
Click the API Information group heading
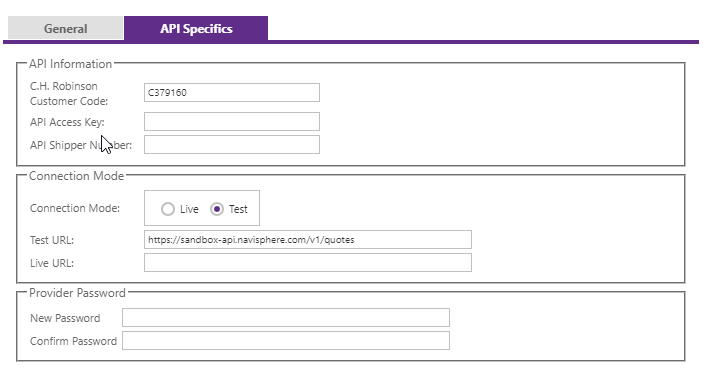pos(70,64)
